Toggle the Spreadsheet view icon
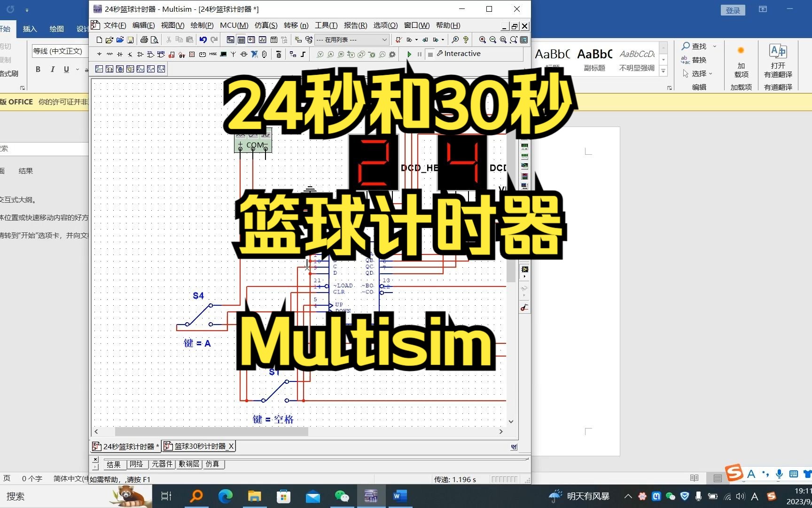812x508 pixels. [x=241, y=40]
